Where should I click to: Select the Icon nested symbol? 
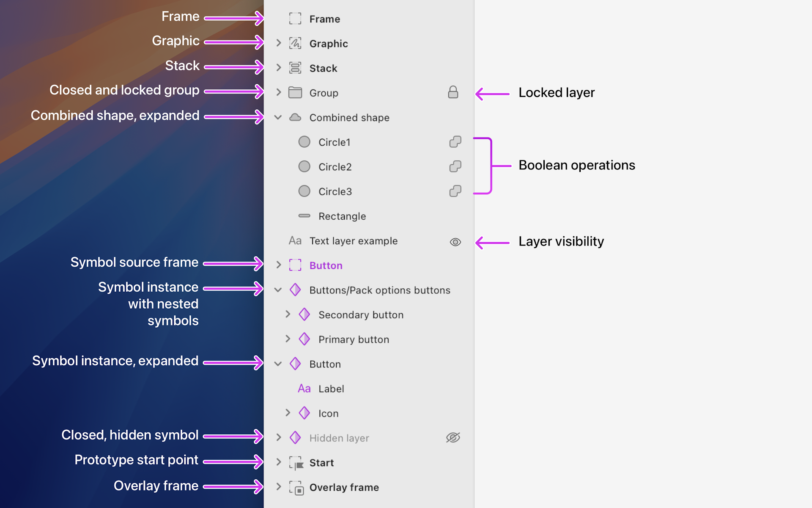(328, 413)
